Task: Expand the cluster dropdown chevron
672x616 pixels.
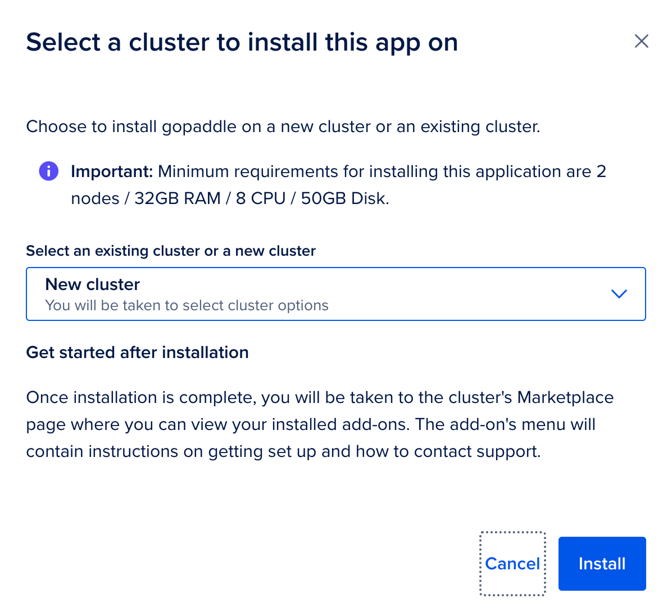Action: [x=619, y=294]
